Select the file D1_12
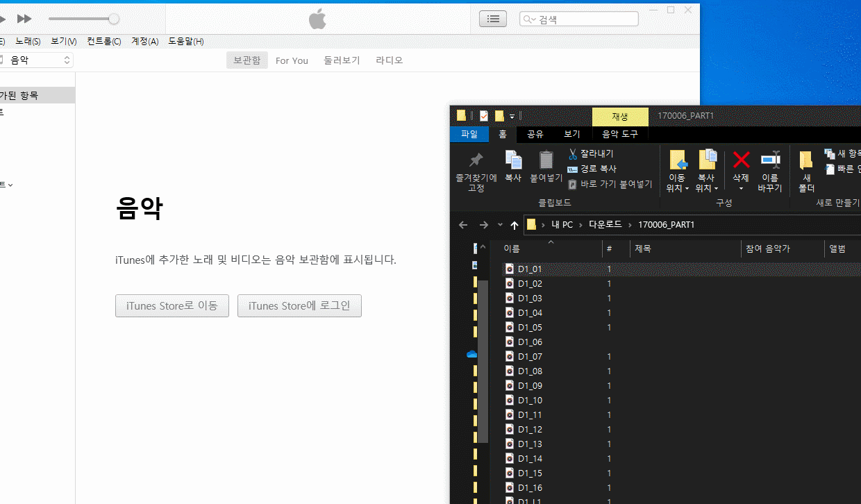This screenshot has width=861, height=504. click(x=530, y=429)
